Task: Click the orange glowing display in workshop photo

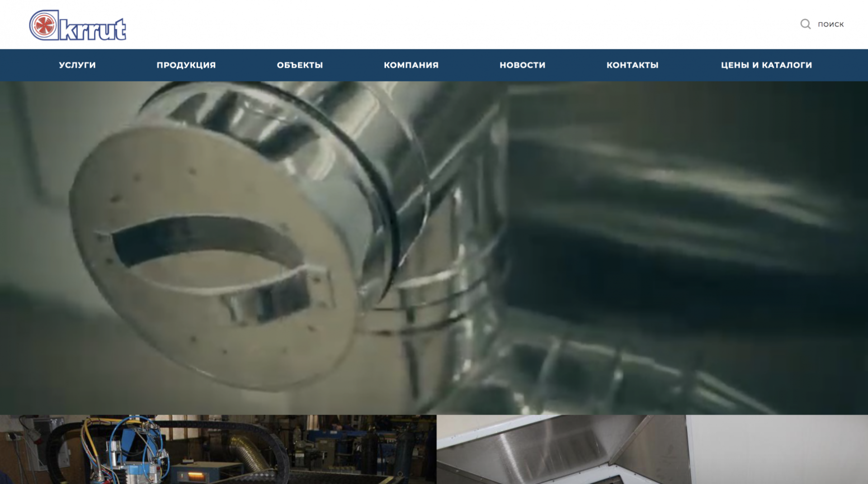Action: click(x=198, y=476)
